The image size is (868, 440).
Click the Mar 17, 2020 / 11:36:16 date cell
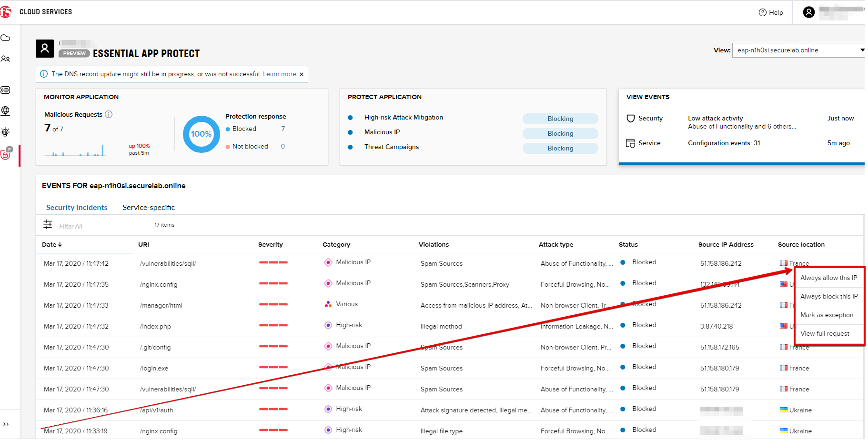point(76,410)
